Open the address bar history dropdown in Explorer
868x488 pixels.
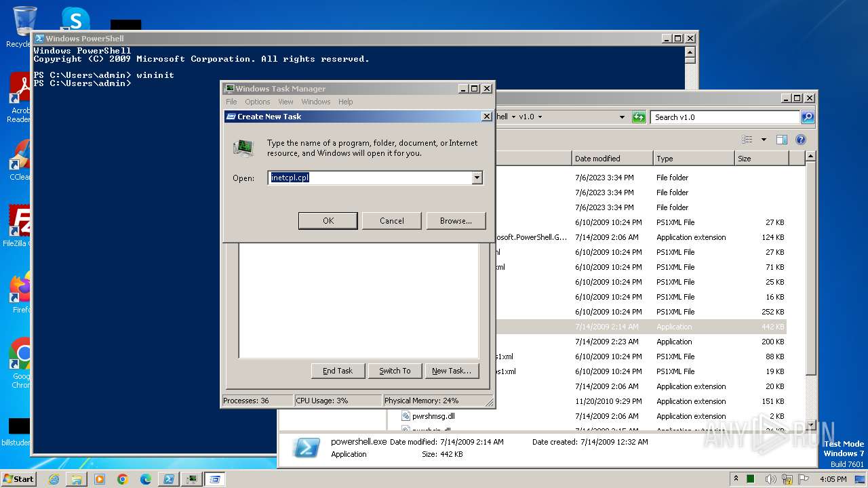tap(622, 117)
